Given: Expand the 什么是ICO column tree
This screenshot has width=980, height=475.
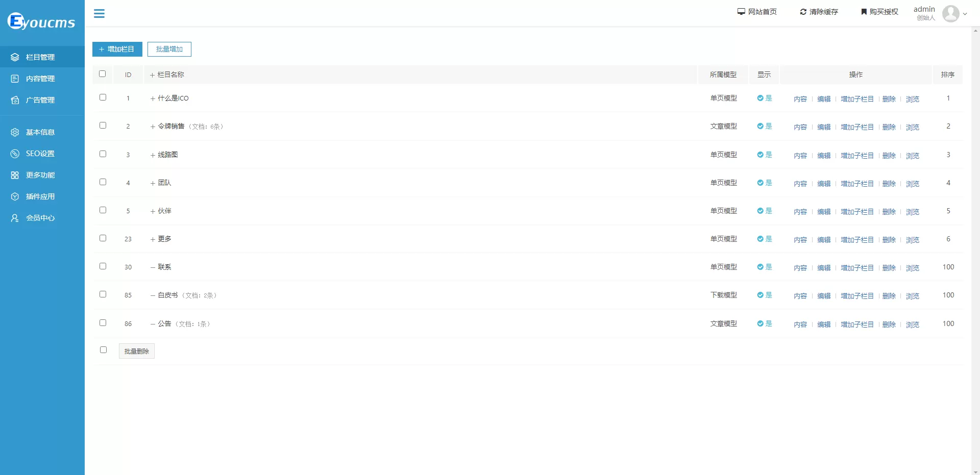Looking at the screenshot, I should 153,98.
